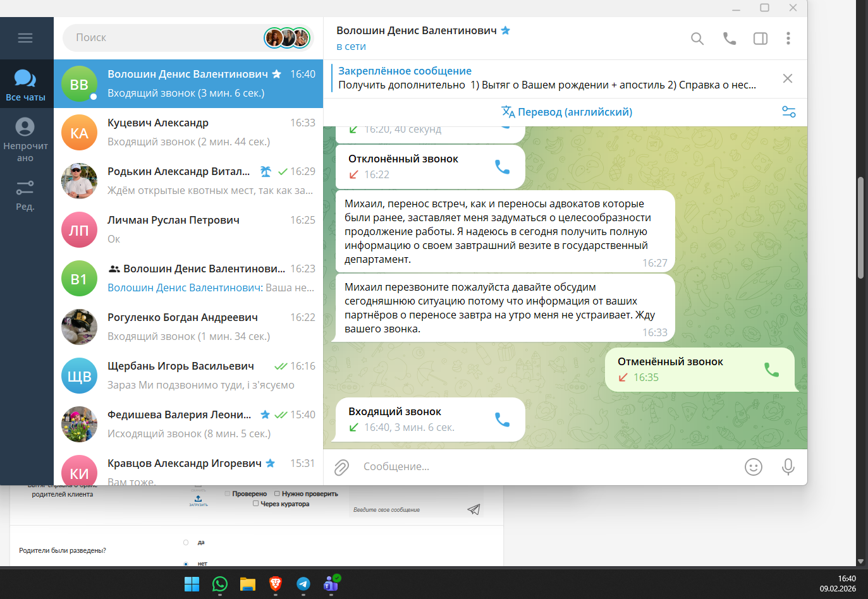Open Microsoft Teams from taskbar
Viewport: 868px width, 599px height.
click(x=331, y=584)
